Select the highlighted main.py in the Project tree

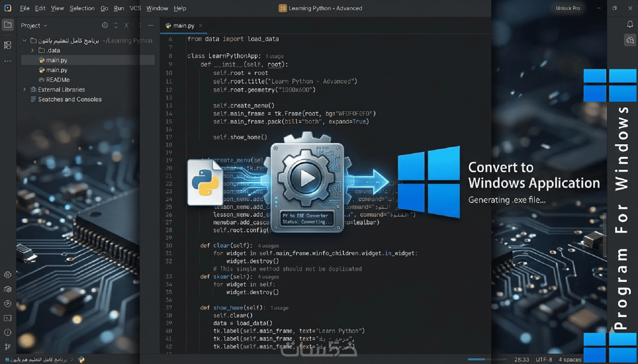[88, 60]
